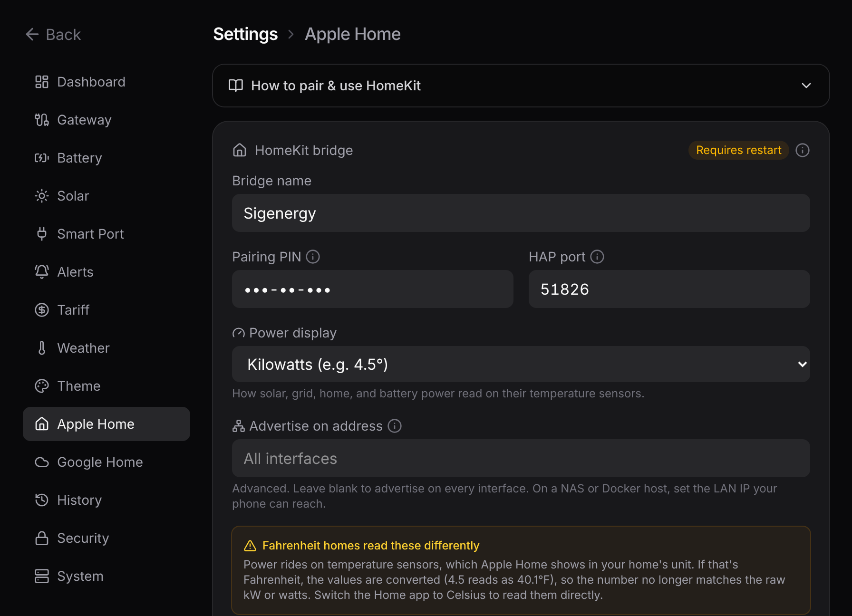Open the Power display dropdown
This screenshot has height=616, width=852.
pyautogui.click(x=521, y=364)
